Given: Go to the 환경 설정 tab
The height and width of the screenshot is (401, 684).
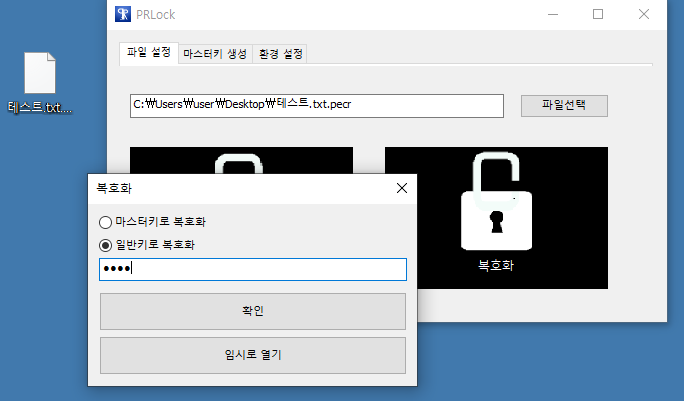Looking at the screenshot, I should click(280, 54).
